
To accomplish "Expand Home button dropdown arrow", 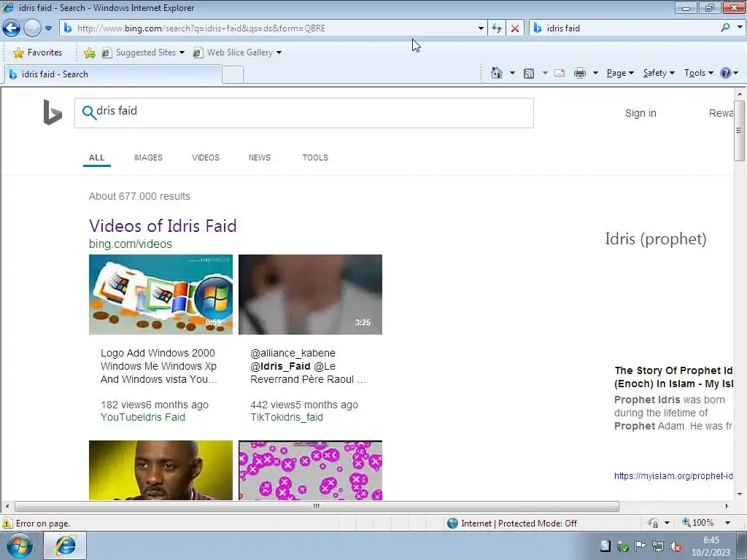I will coord(512,73).
